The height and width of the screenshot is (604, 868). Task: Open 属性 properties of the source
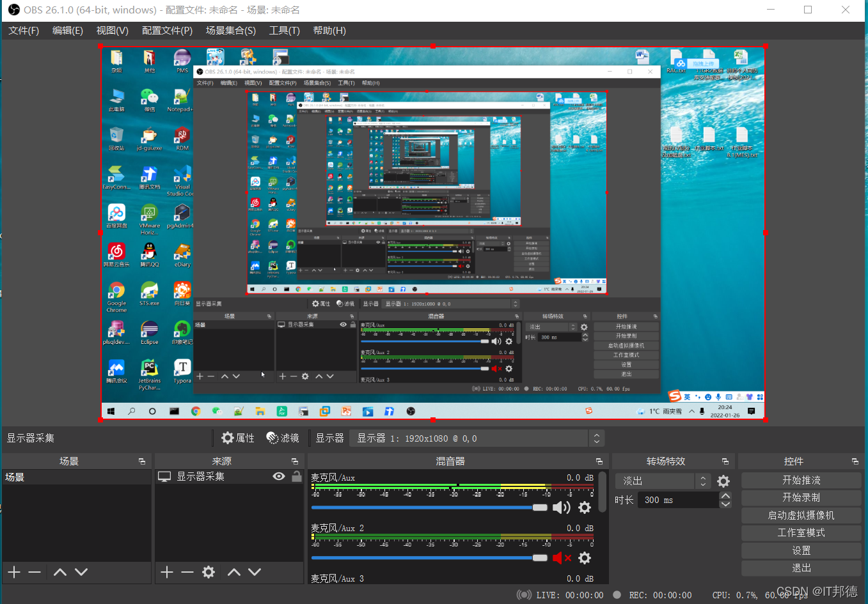(x=238, y=438)
